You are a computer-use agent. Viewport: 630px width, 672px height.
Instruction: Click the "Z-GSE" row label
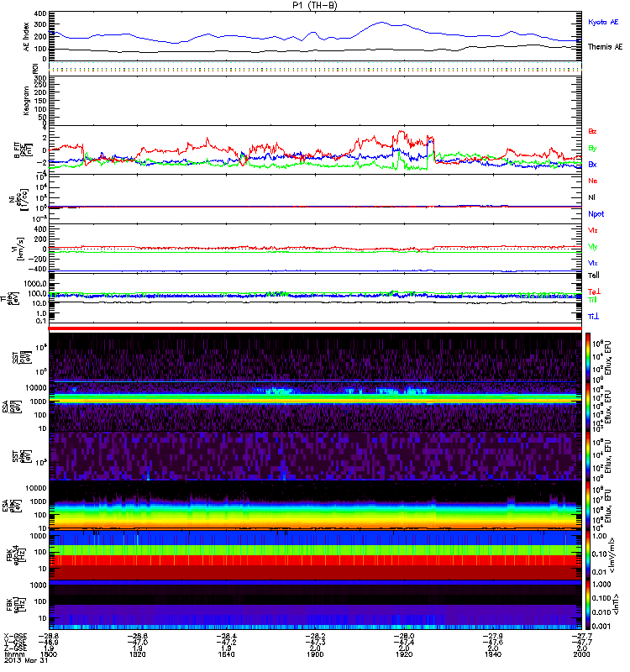click(14, 648)
